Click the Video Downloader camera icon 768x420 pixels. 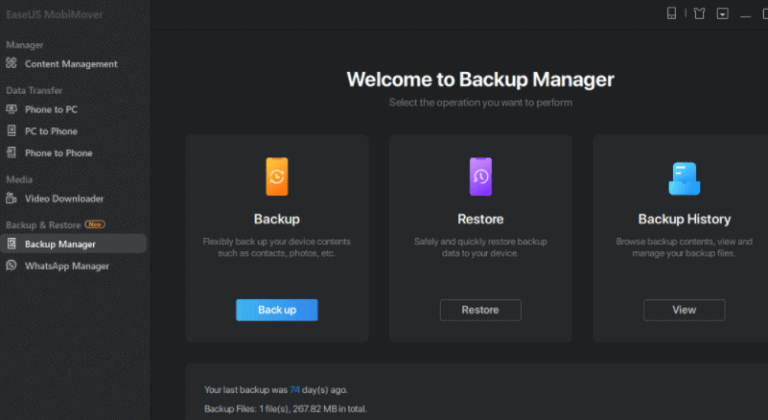point(11,198)
